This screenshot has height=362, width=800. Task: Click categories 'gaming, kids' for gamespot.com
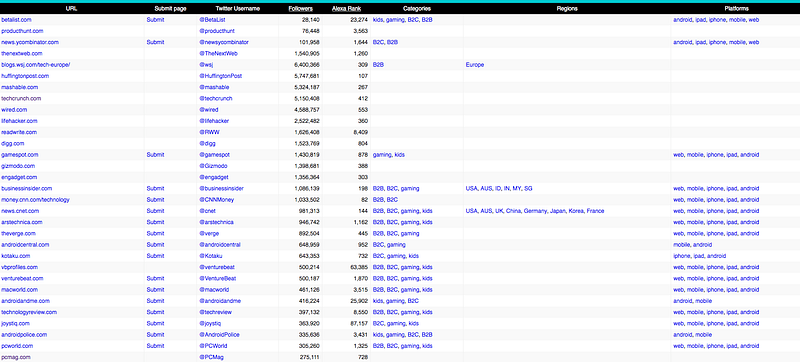pos(389,154)
